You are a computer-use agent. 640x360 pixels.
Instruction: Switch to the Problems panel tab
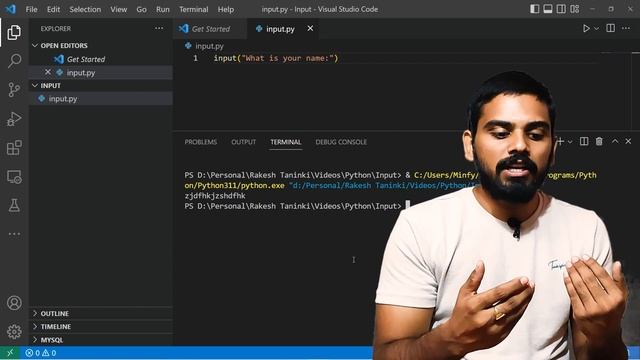200,142
